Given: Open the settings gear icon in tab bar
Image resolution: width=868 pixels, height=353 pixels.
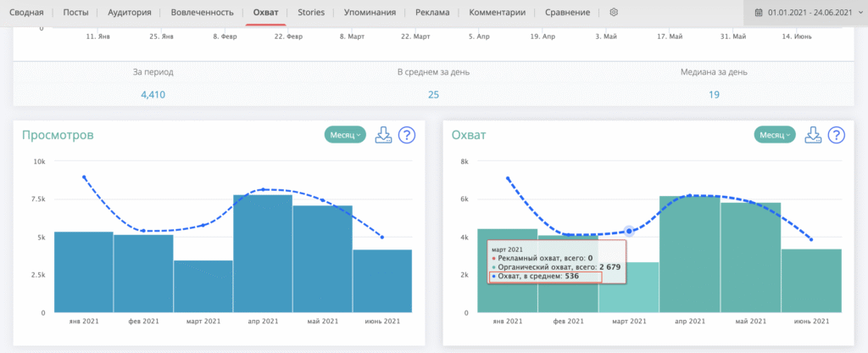Looking at the screenshot, I should (614, 13).
